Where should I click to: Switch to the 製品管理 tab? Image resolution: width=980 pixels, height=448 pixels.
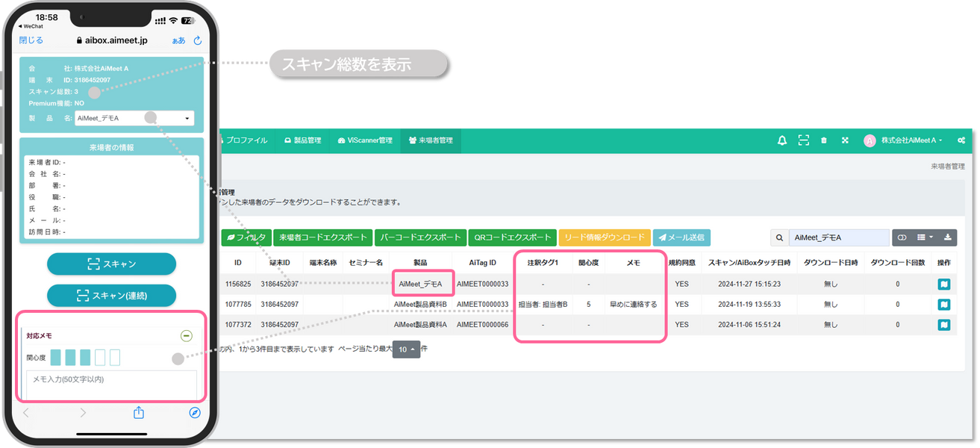[302, 140]
